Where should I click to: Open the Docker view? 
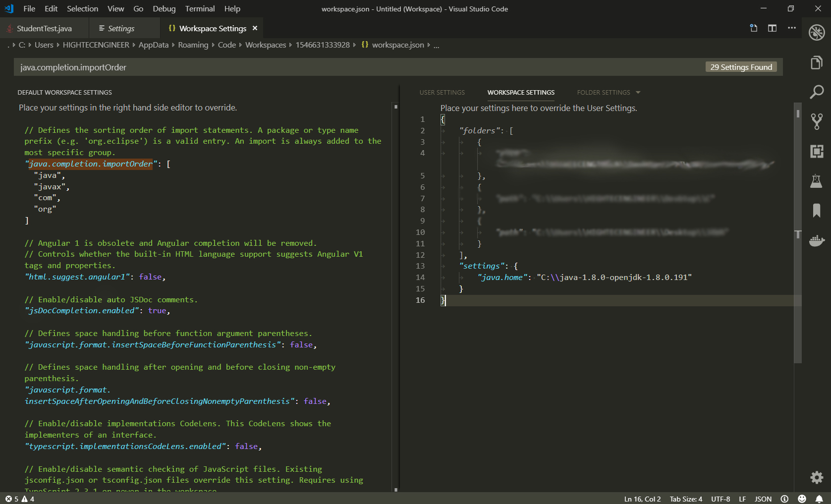coord(817,240)
